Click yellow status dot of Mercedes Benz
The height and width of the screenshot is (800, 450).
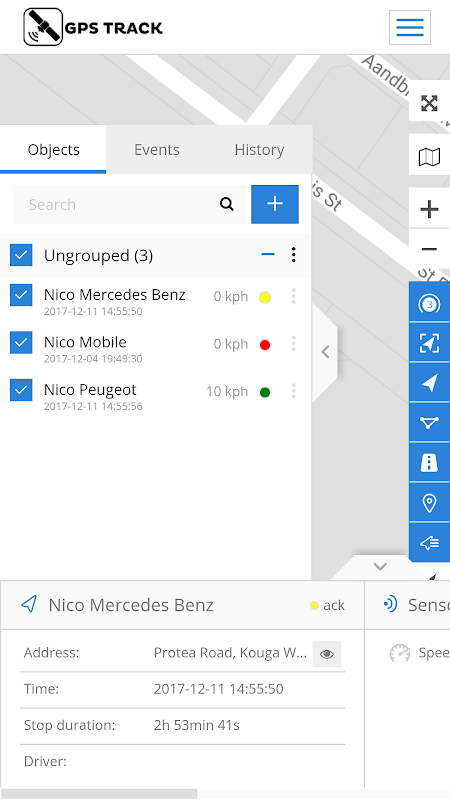[x=265, y=297]
